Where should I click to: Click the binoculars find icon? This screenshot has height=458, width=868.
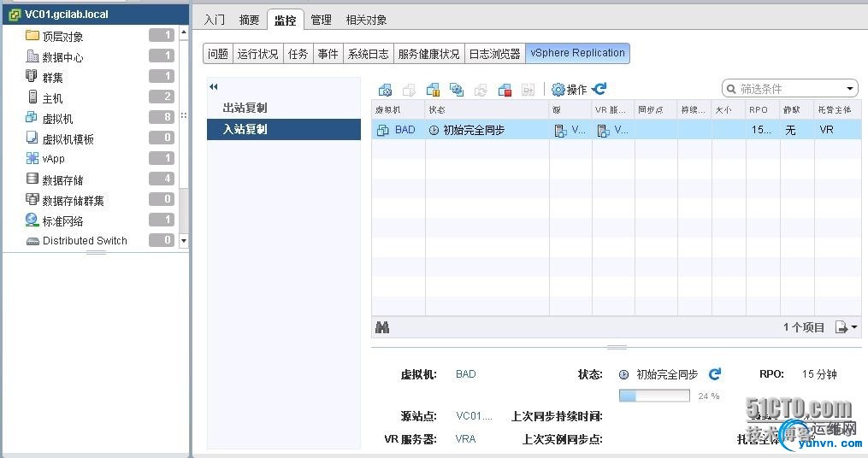click(x=382, y=327)
